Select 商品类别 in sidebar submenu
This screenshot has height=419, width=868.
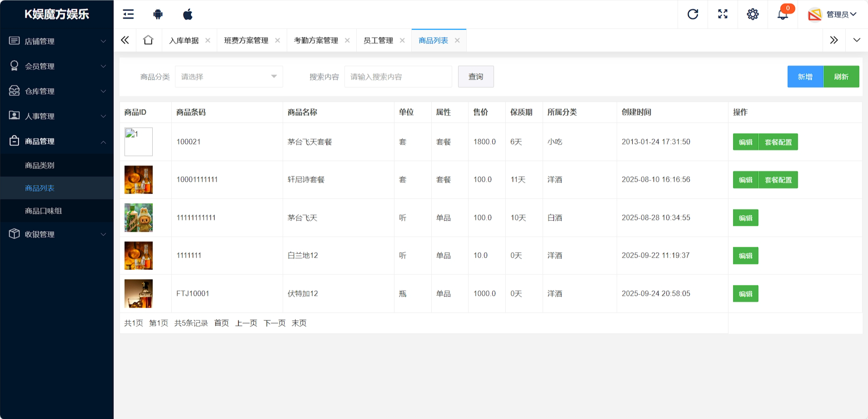(x=40, y=165)
